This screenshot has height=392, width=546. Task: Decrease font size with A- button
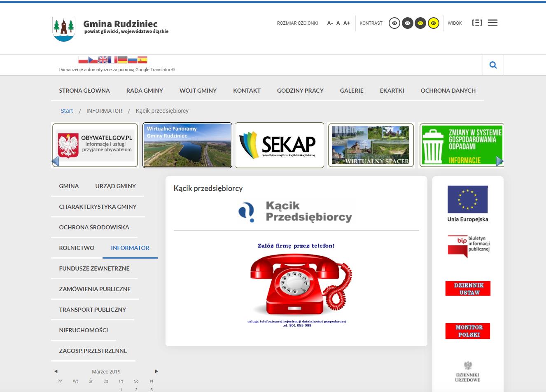[330, 23]
